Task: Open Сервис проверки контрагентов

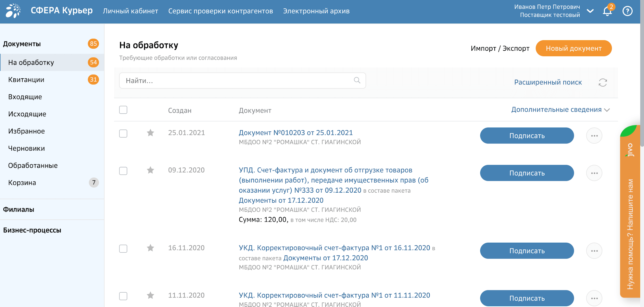Action: 221,11
